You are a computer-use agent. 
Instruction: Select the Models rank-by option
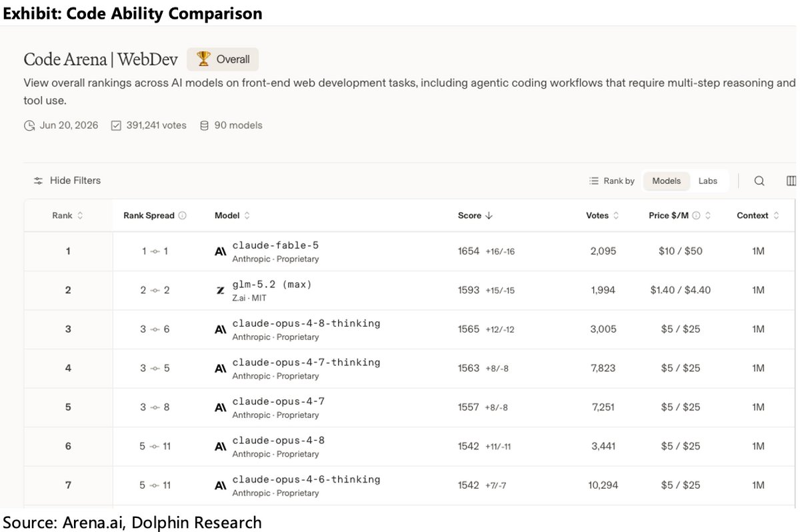(666, 181)
